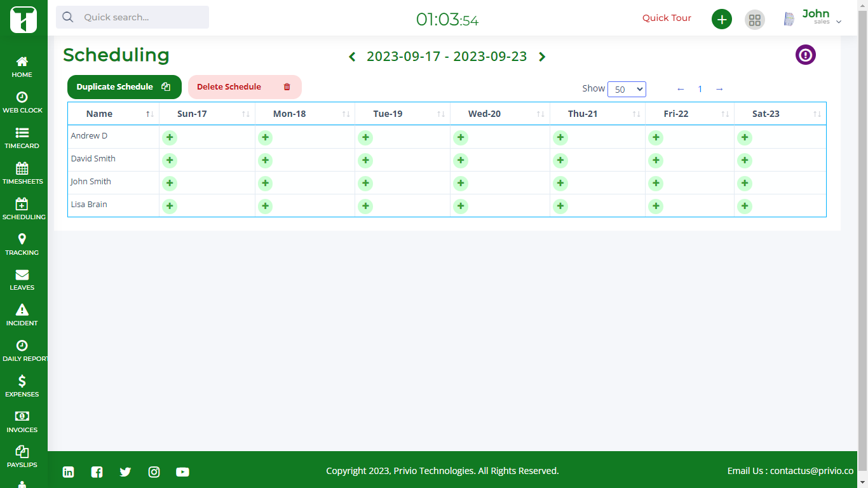Sort by Tue-19 column header

coord(403,114)
